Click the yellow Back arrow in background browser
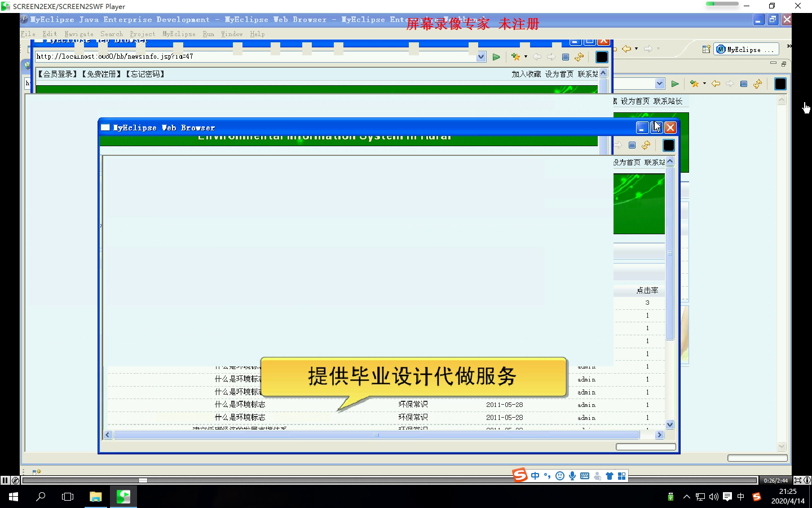Image resolution: width=812 pixels, height=508 pixels. [x=716, y=84]
